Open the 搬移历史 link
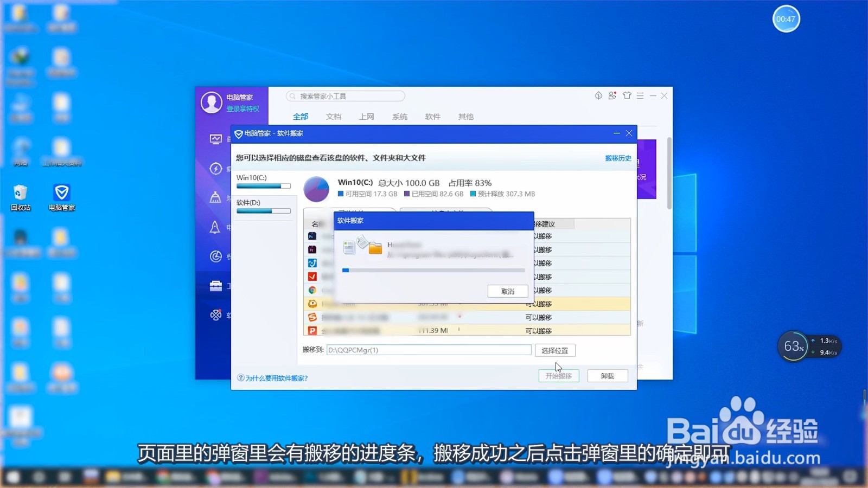Screen dimensions: 868x488 618,158
